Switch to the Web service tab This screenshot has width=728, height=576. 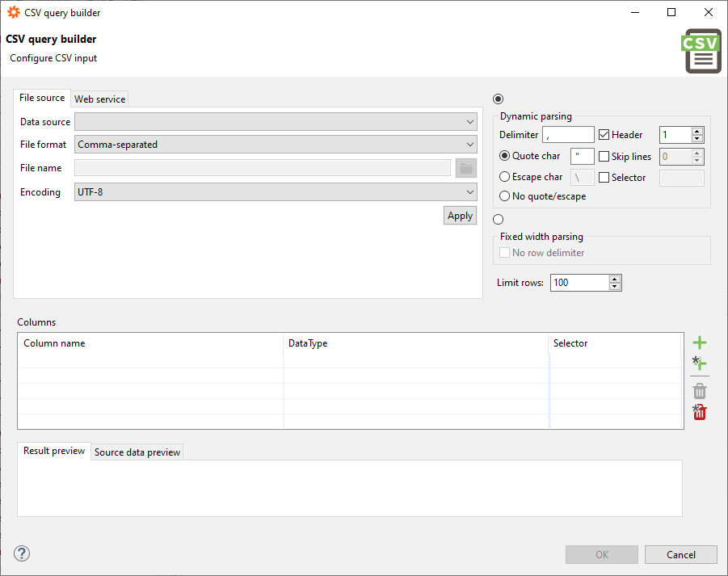click(99, 99)
